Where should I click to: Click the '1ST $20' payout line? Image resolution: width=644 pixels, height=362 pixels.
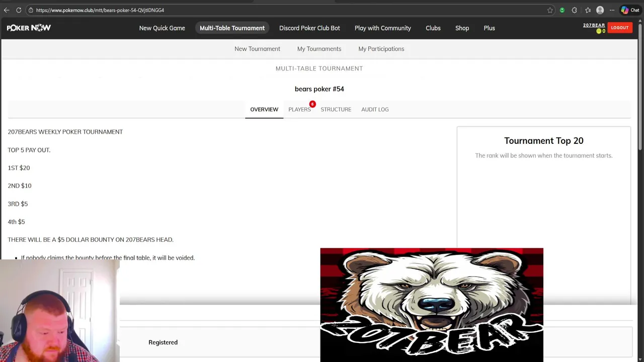19,168
